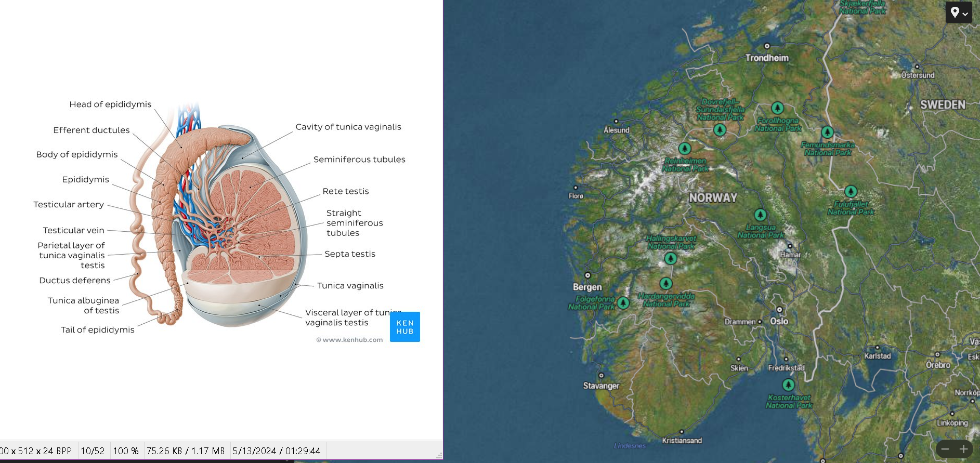Click the 'Body of epididymis' label
This screenshot has height=463, width=980.
[x=77, y=155]
